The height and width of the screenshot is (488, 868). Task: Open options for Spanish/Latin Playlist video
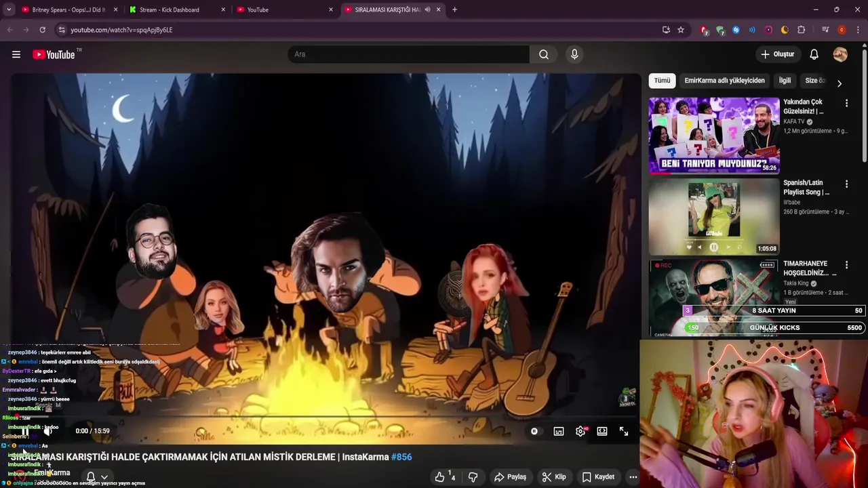coord(846,184)
